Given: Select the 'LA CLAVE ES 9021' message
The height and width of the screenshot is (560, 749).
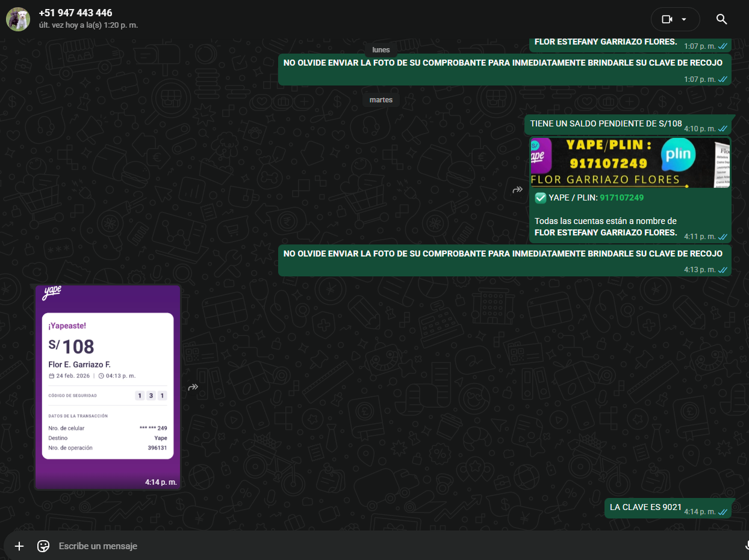Looking at the screenshot, I should pos(645,508).
